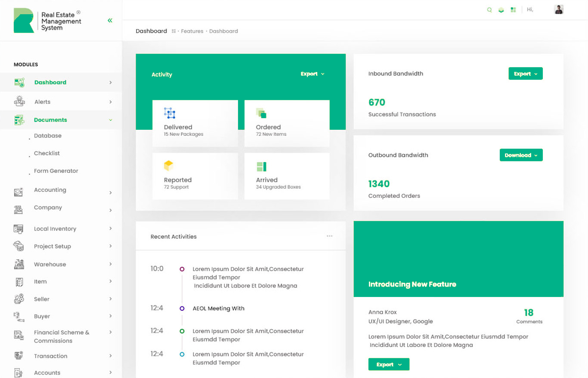
Task: Click the green layers icon in header
Action: pyautogui.click(x=501, y=10)
